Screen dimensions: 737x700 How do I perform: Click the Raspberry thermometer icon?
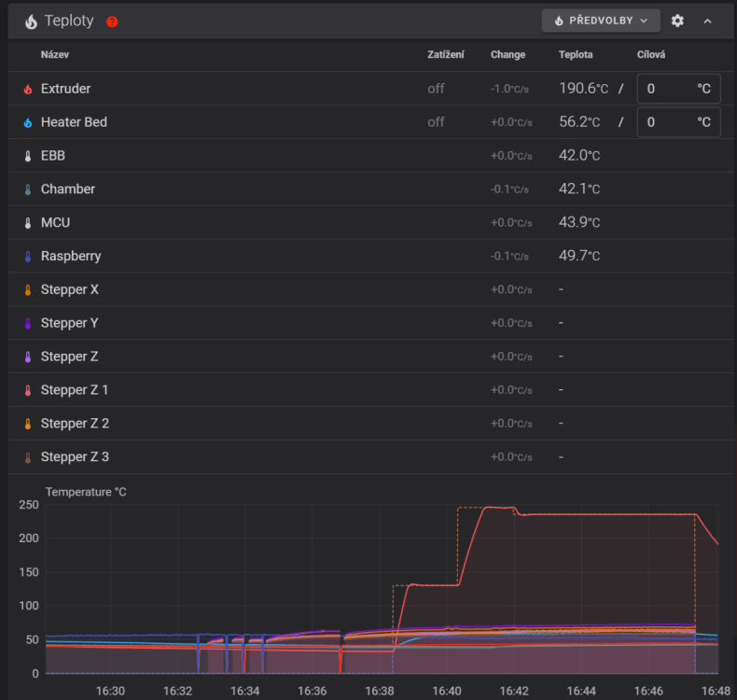(28, 257)
